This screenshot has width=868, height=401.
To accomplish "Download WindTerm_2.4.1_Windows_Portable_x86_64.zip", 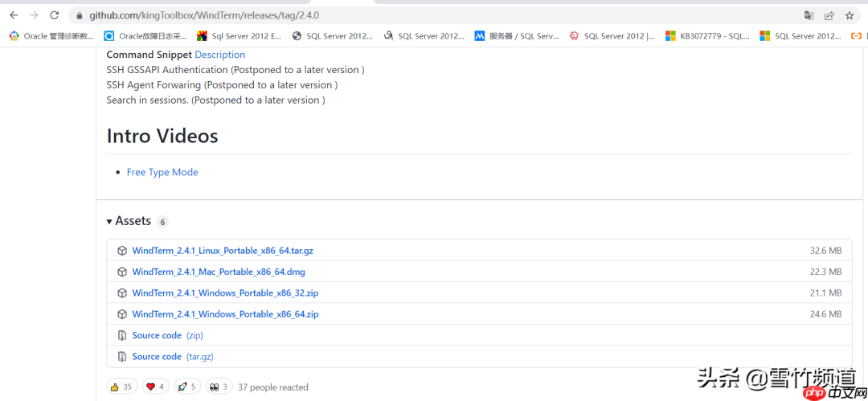I will (225, 314).
